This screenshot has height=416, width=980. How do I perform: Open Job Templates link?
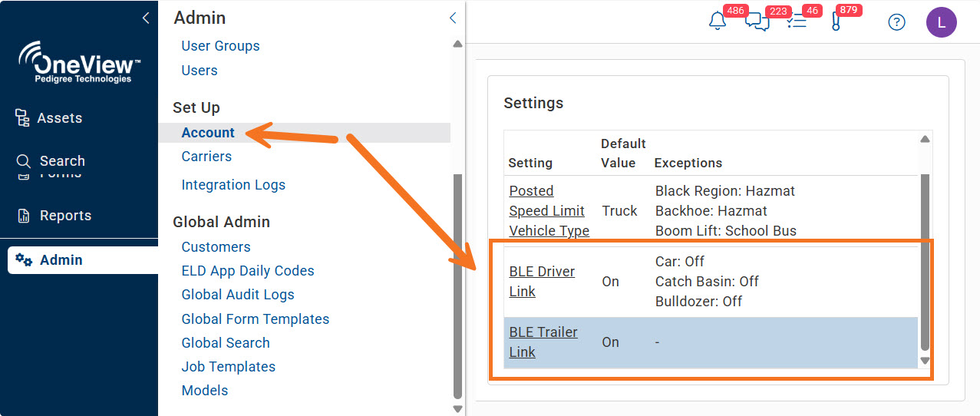[x=229, y=367]
